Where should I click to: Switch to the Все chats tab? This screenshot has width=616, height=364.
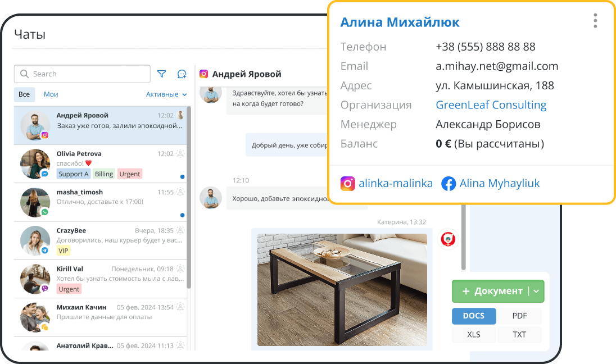(x=24, y=94)
